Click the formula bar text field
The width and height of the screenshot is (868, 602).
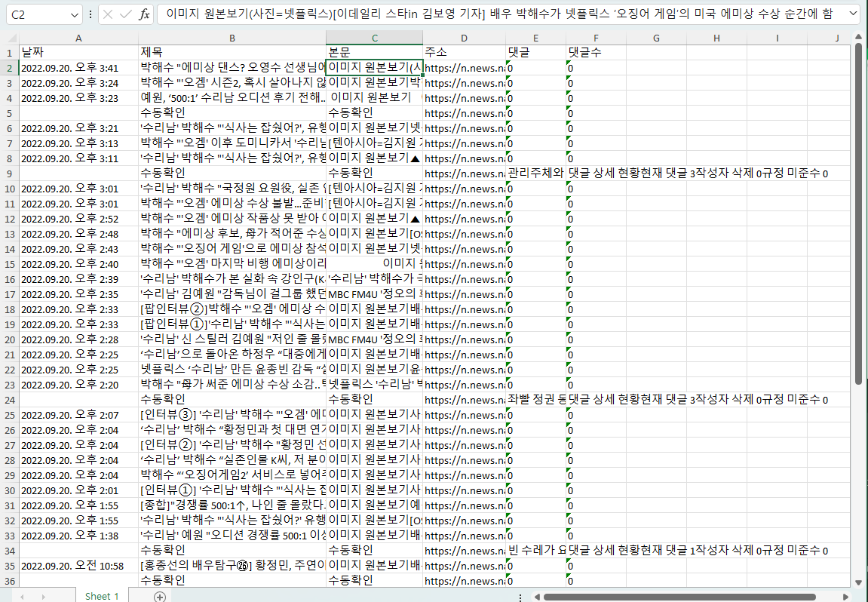[498, 14]
